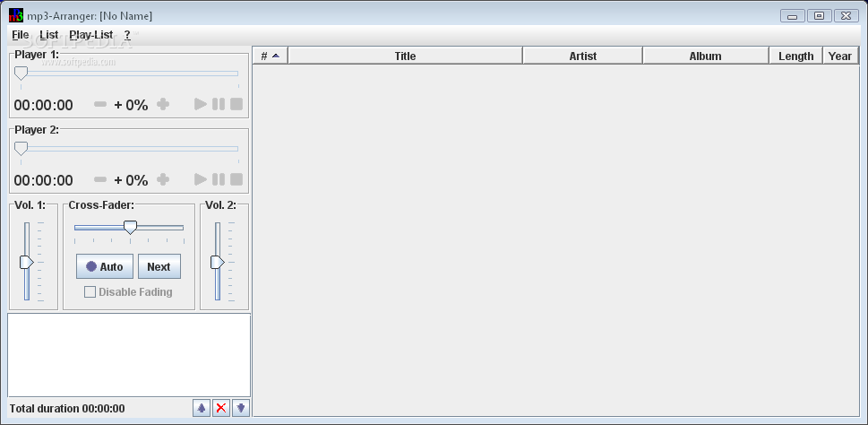868x425 pixels.
Task: Open the Play-List menu
Action: coord(91,35)
